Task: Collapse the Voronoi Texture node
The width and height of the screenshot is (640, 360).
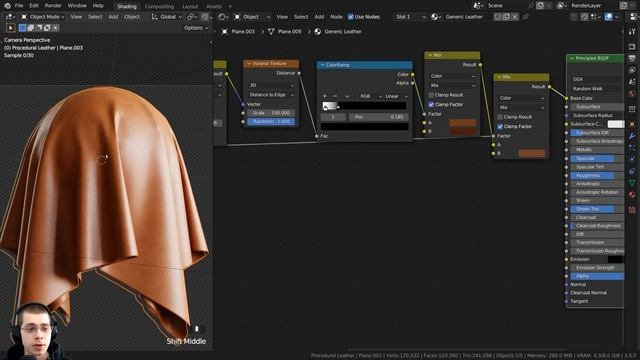Action: [x=249, y=64]
